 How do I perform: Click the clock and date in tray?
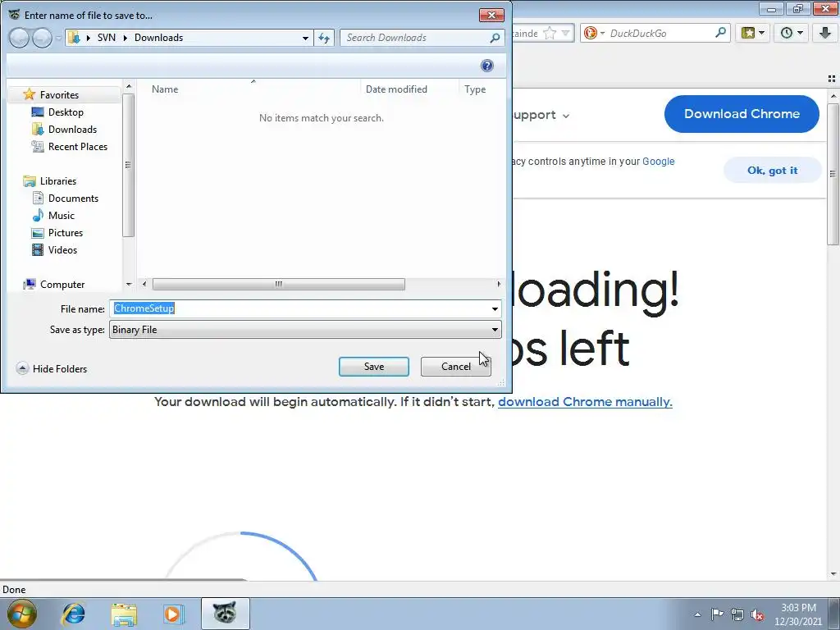[798, 614]
